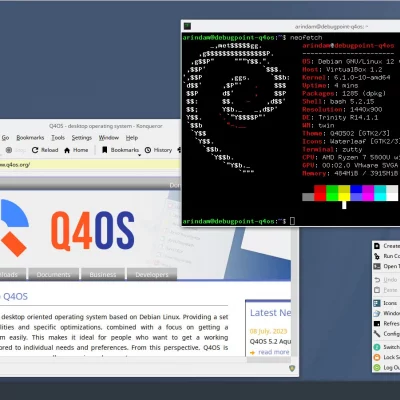Open History from Konqueror toolbar
Screen dimensions: 400x400
tap(158, 150)
